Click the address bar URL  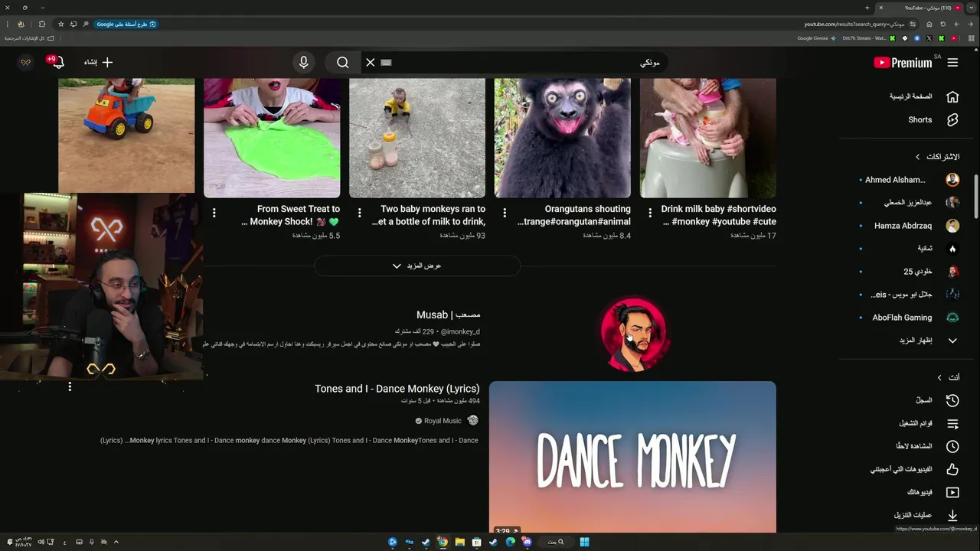(854, 24)
